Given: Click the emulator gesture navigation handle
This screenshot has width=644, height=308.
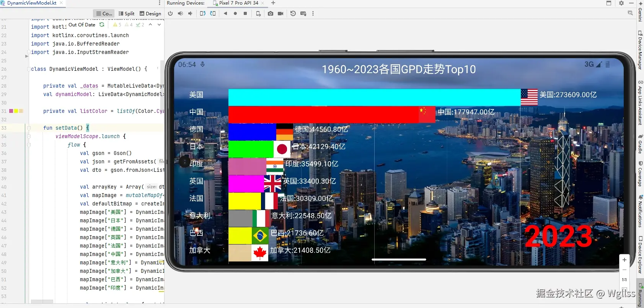Looking at the screenshot, I should [x=399, y=259].
